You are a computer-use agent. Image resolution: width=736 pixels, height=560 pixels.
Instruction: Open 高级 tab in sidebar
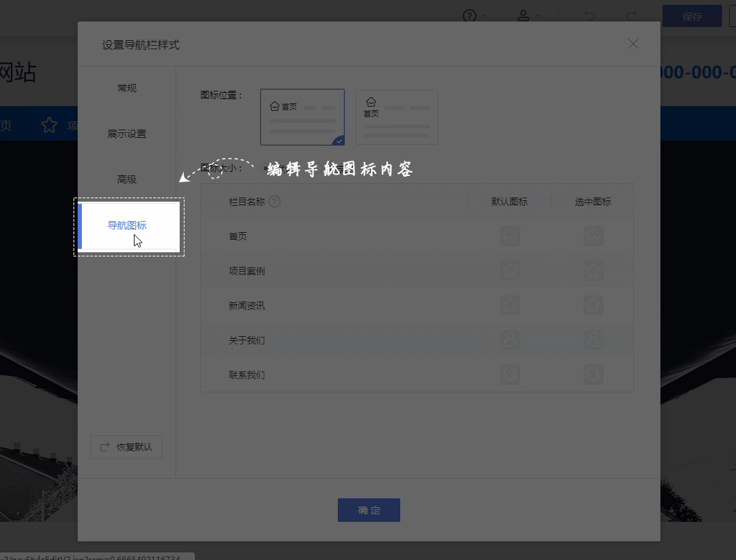click(x=127, y=180)
